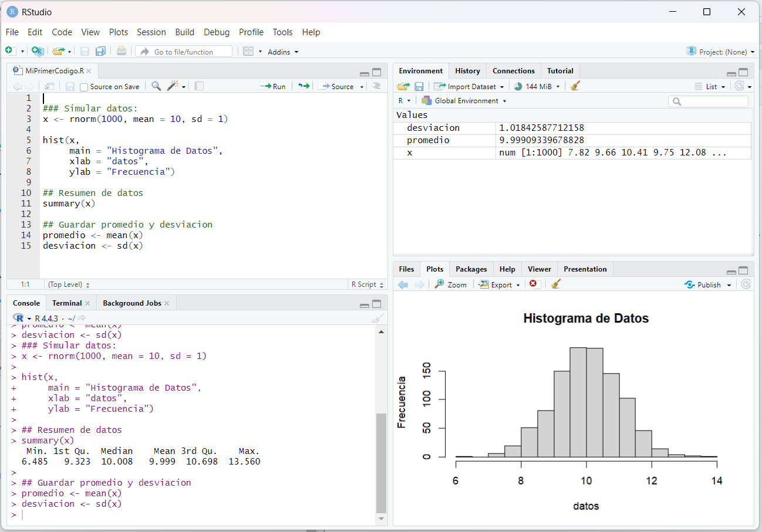Click the print current file icon
Image resolution: width=762 pixels, height=532 pixels.
click(x=122, y=51)
